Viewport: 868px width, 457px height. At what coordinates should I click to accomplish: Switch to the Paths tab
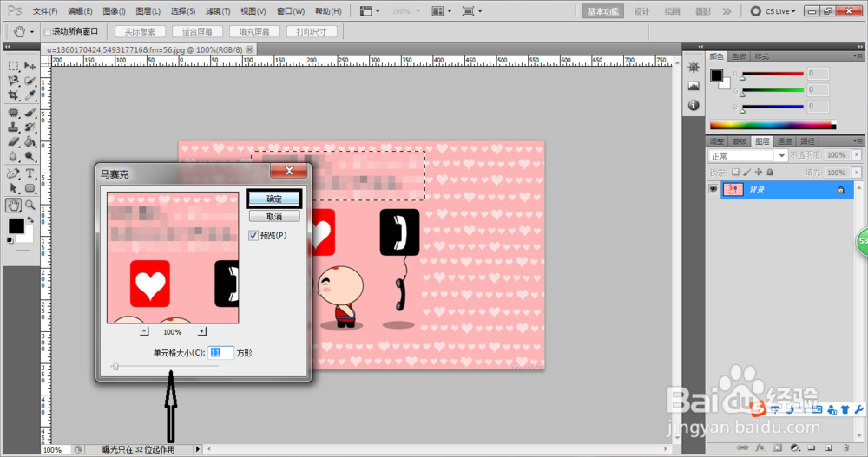coord(807,141)
